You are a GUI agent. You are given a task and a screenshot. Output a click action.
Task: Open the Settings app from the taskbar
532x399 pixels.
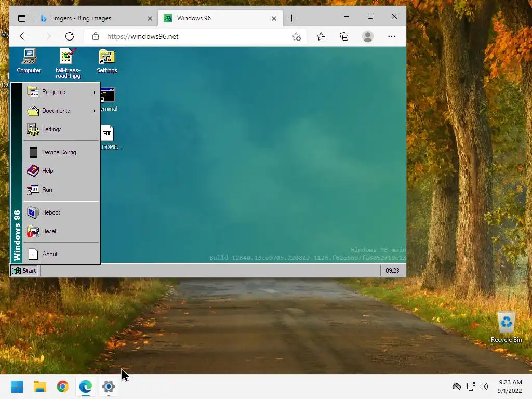click(109, 387)
